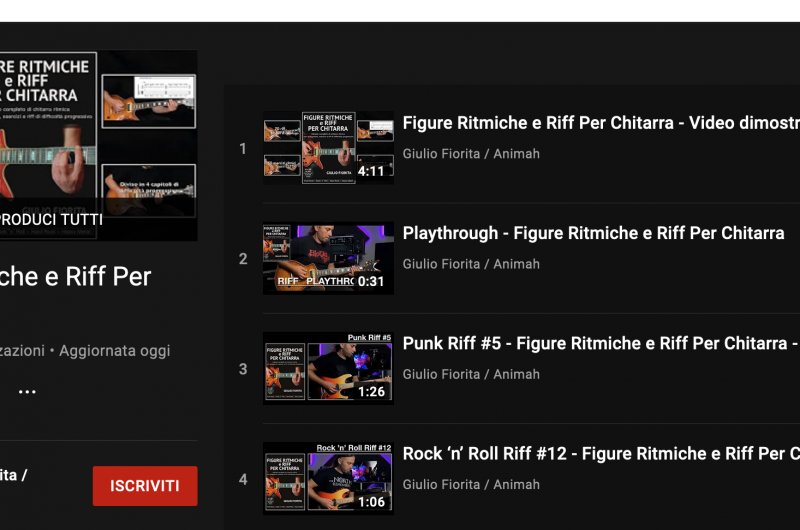This screenshot has height=530, width=800.
Task: Open thumbnail of Playthrough video 0:31
Action: point(328,258)
